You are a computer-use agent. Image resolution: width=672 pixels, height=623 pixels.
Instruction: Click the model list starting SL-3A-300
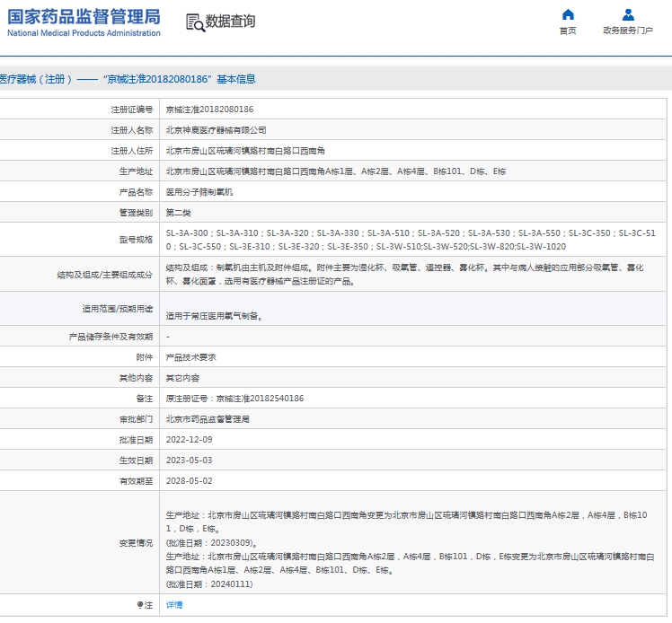(x=411, y=240)
